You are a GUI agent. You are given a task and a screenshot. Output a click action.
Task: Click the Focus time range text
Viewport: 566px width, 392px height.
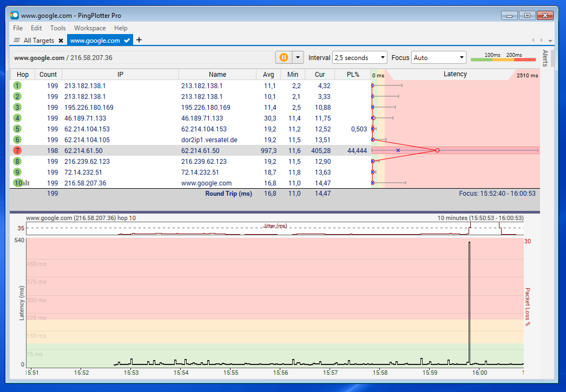[497, 194]
